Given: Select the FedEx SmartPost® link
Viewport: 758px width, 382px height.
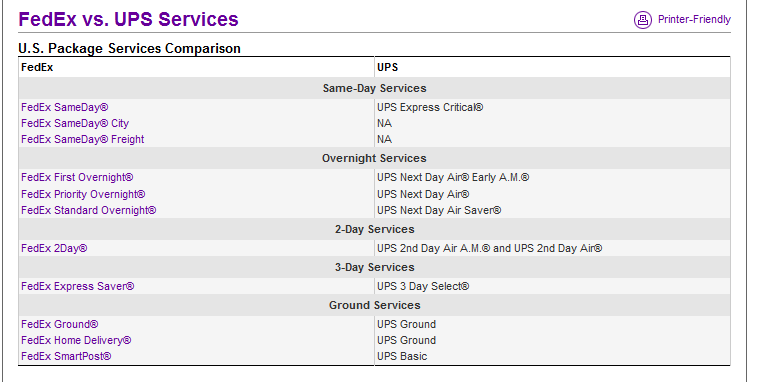Looking at the screenshot, I should click(66, 356).
